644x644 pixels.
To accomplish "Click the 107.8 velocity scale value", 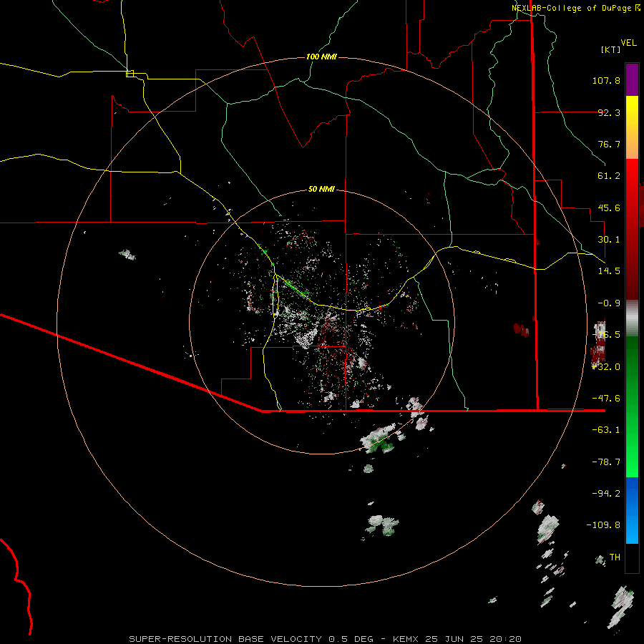I will 606,80.
